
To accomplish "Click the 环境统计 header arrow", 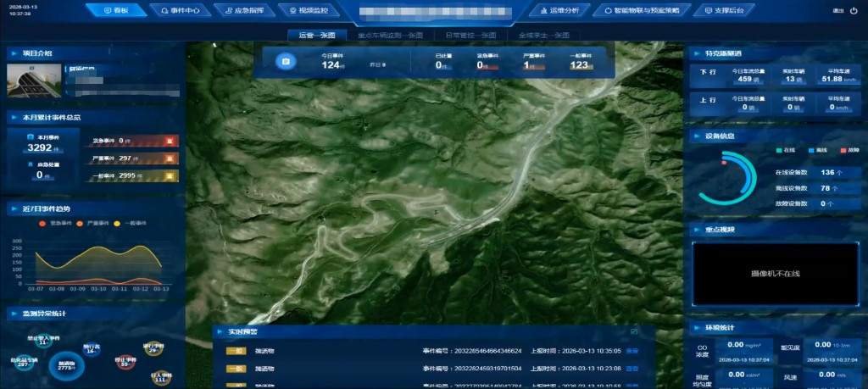I will click(697, 328).
